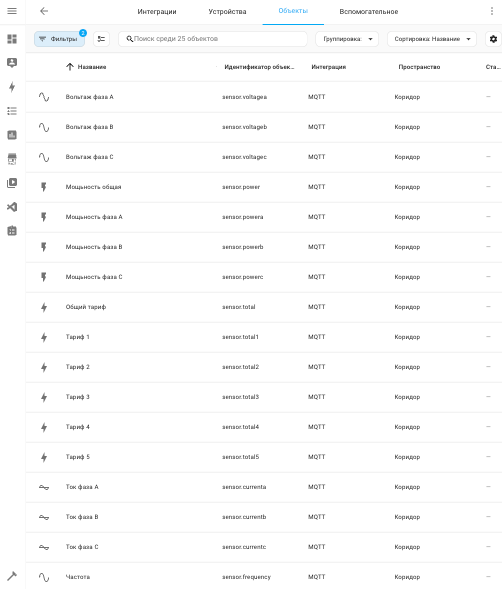Expand the Группировка dropdown
The image size is (502, 589).
(347, 39)
